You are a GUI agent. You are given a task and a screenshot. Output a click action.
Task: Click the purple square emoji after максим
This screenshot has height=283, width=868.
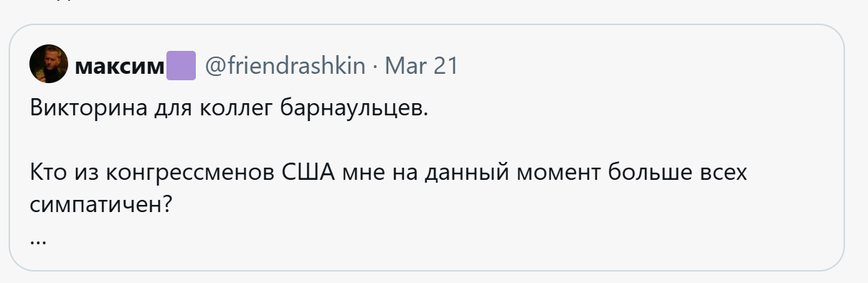tap(181, 65)
